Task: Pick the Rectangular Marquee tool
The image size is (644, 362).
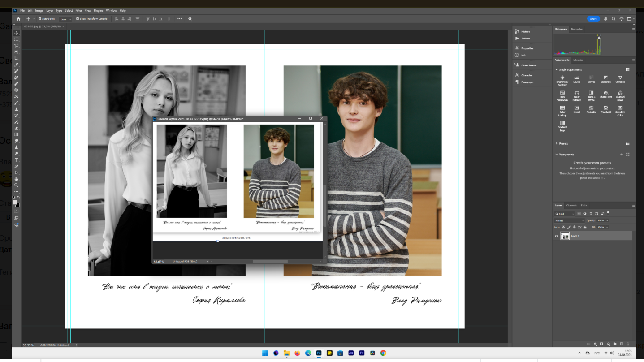Action: (17, 39)
